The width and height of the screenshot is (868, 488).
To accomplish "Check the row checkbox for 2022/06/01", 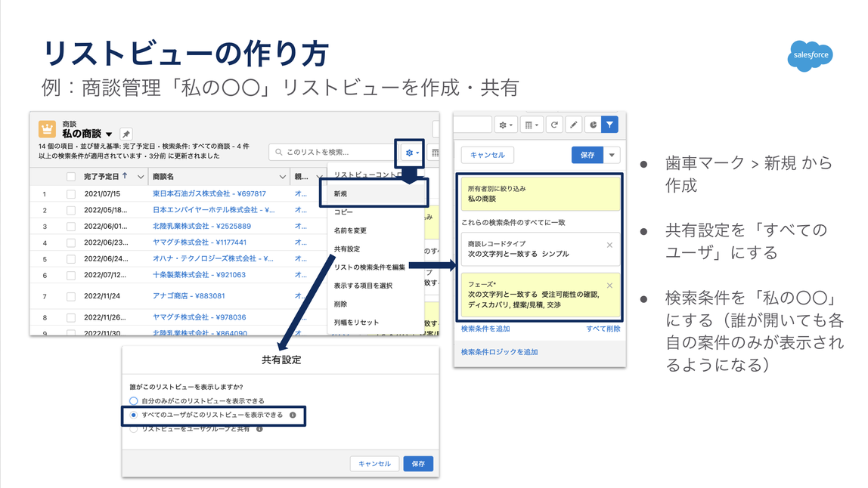I will coord(71,227).
